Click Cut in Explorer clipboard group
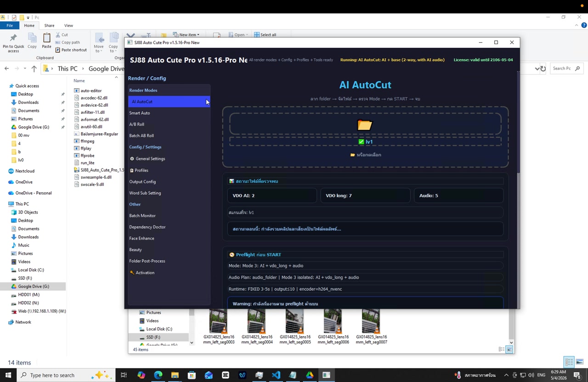588x382 pixels. [62, 35]
